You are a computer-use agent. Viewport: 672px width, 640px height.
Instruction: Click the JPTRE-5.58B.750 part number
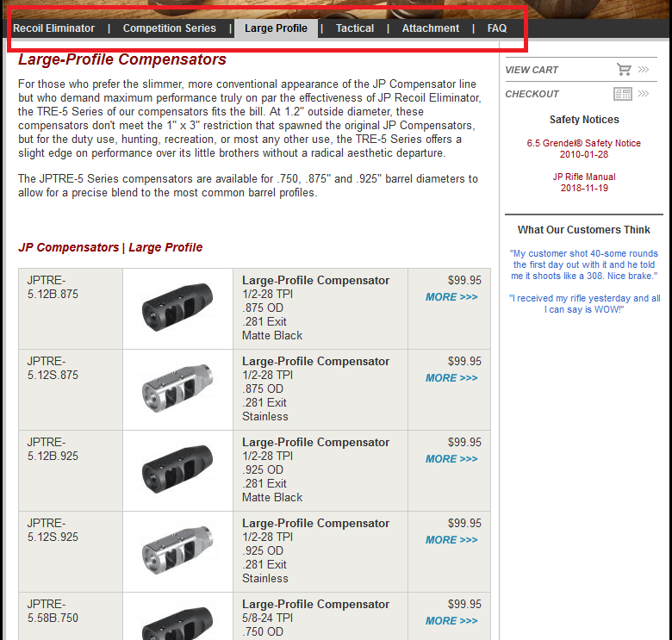(x=53, y=611)
